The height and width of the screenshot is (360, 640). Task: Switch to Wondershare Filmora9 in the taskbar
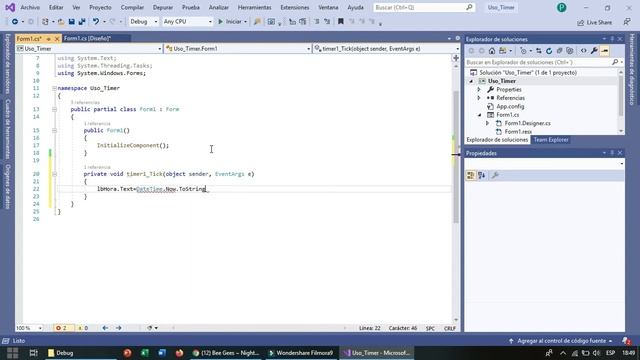301,353
